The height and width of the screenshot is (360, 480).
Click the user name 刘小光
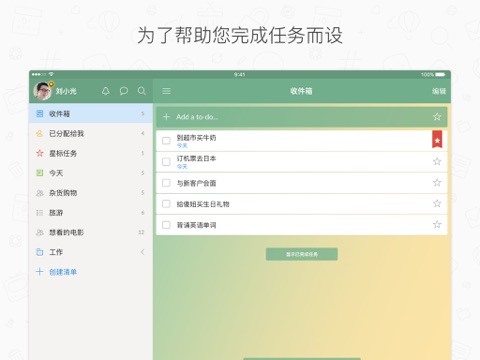click(66, 91)
